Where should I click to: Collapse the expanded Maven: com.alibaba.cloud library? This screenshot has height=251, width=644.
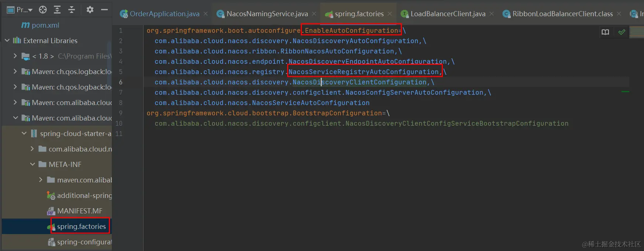tap(15, 118)
